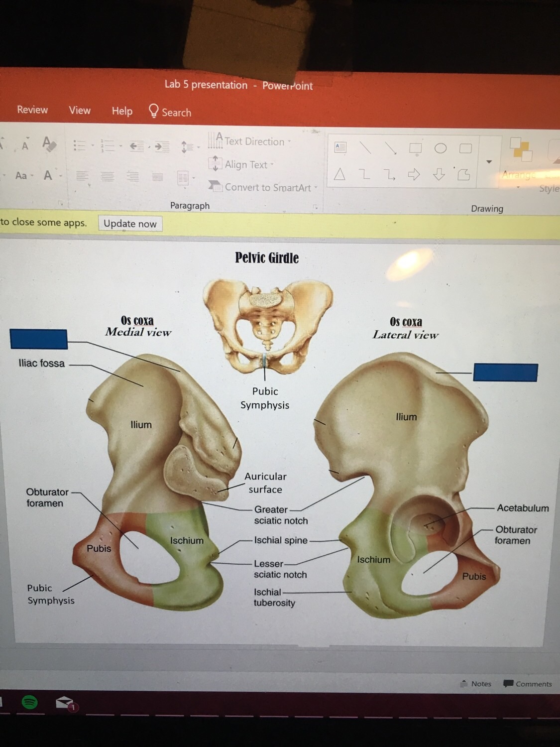This screenshot has height=747, width=560.
Task: Toggle bulleted list formatting
Action: tap(80, 145)
